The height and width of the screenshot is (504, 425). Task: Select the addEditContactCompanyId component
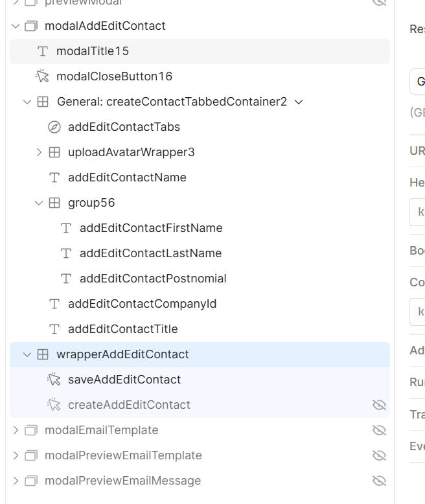coord(142,304)
